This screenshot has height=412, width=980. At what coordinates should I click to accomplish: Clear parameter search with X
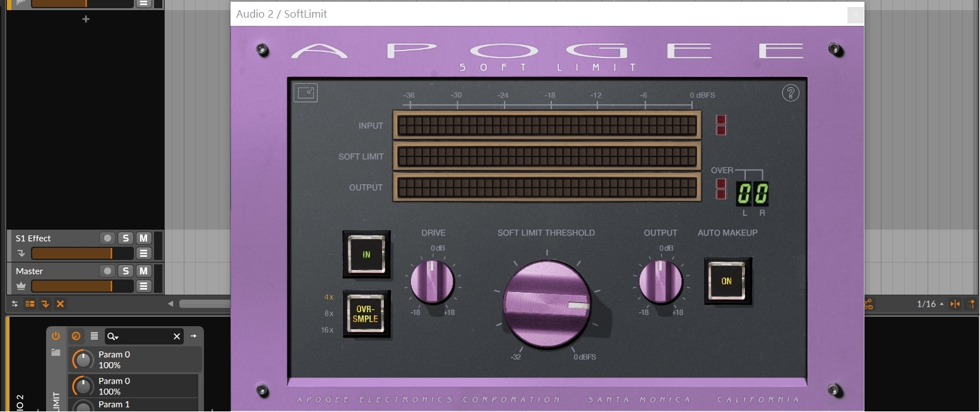(177, 337)
